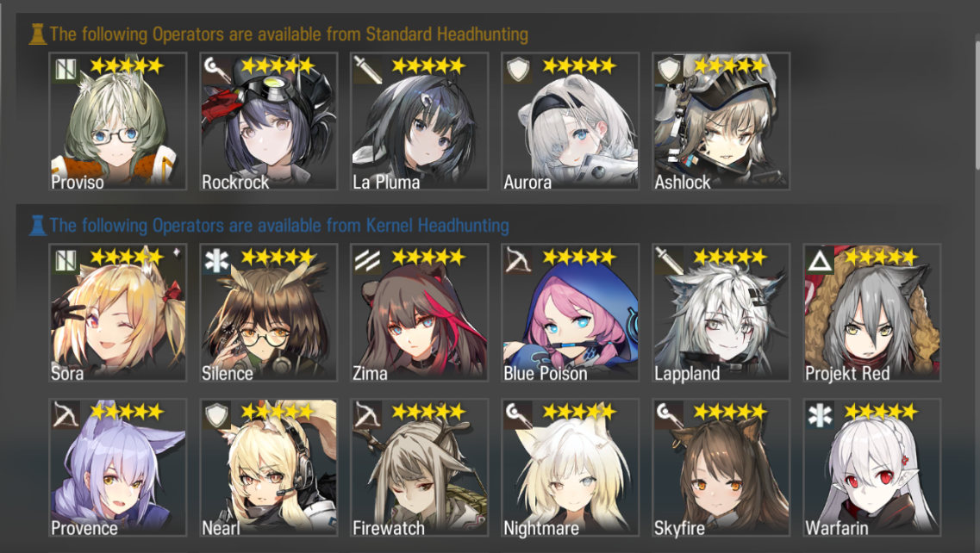
Task: Click the Supporter class icon on Proviso's card
Action: tap(65, 70)
